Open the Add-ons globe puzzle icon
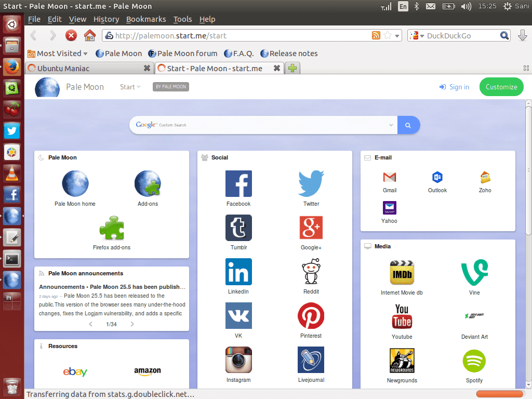This screenshot has width=532, height=399. pyautogui.click(x=148, y=183)
